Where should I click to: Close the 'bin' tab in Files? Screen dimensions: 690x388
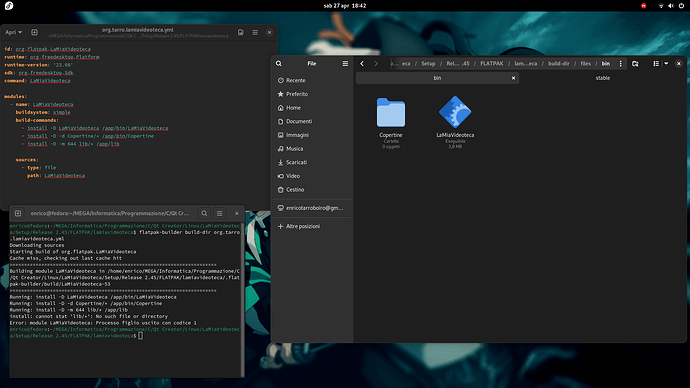[x=513, y=78]
